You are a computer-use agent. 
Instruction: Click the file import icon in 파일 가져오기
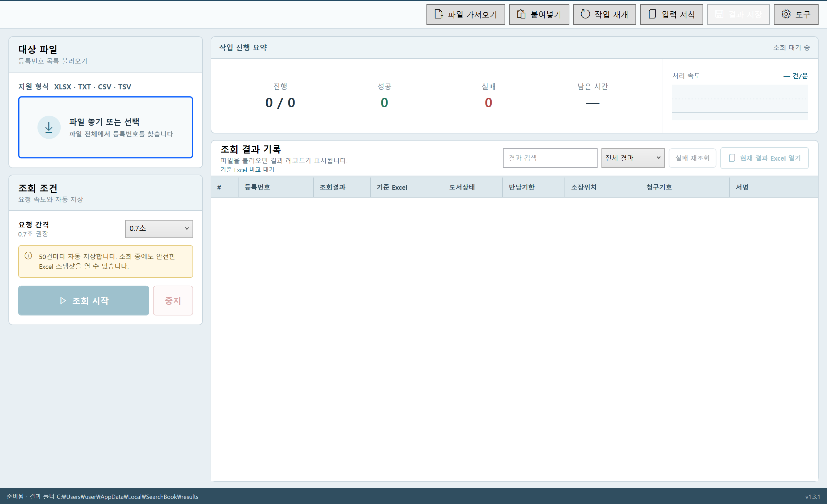click(438, 14)
